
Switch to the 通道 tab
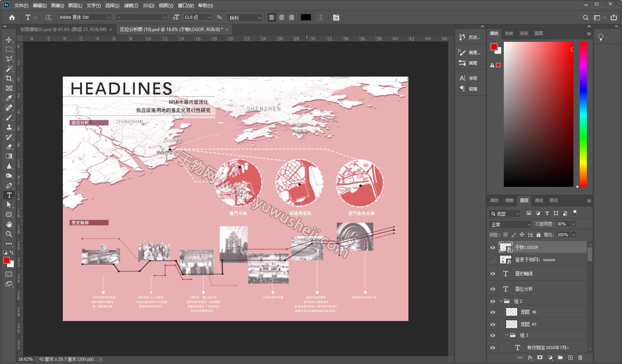coord(539,200)
